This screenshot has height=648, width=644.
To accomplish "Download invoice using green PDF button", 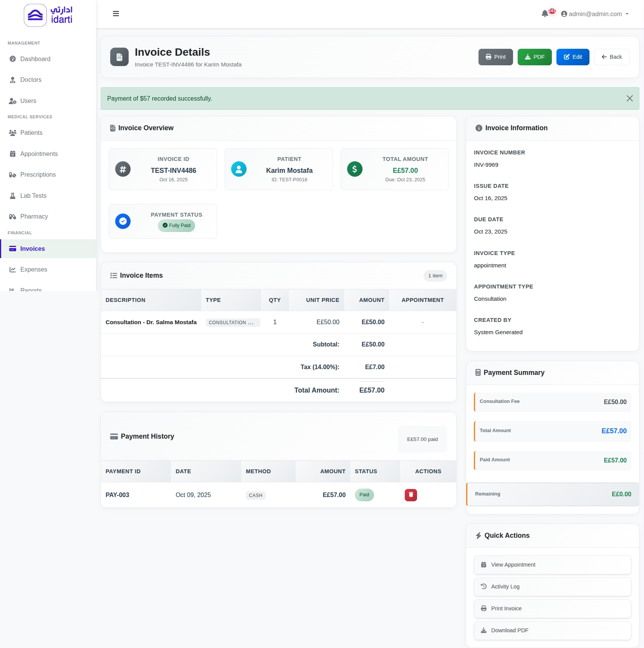I will click(534, 57).
